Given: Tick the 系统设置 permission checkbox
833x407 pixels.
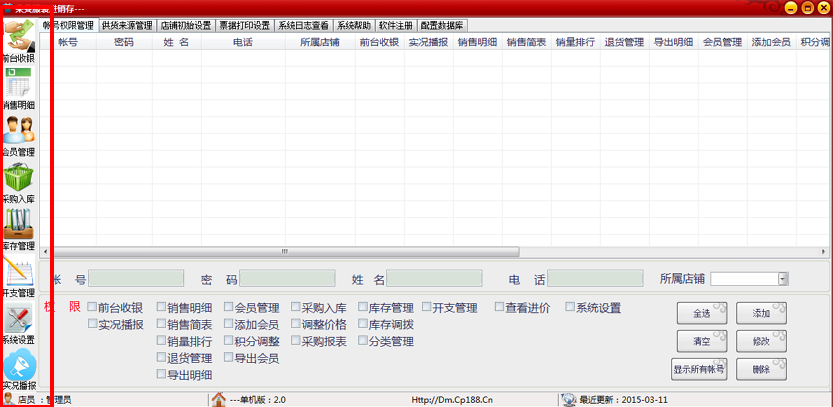Looking at the screenshot, I should pos(570,307).
